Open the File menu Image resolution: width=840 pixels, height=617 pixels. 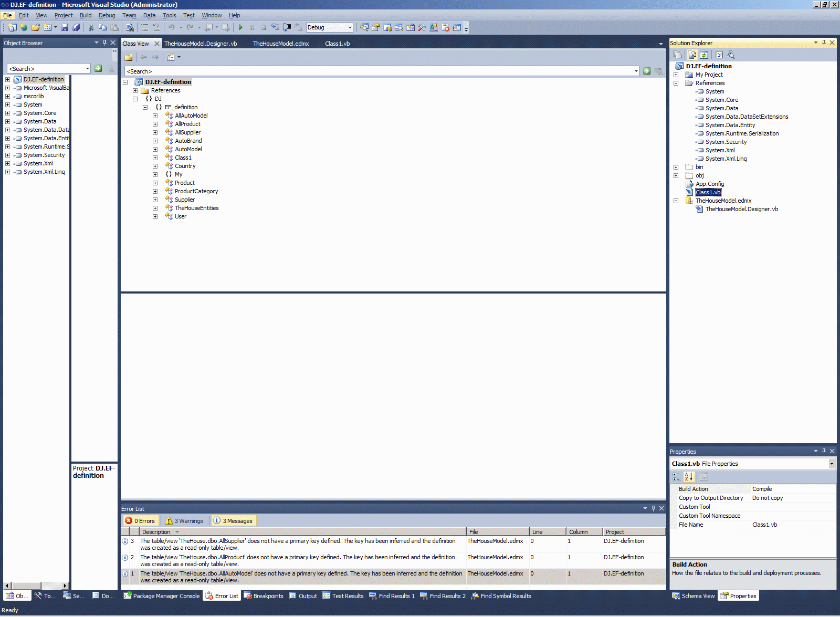click(x=7, y=15)
